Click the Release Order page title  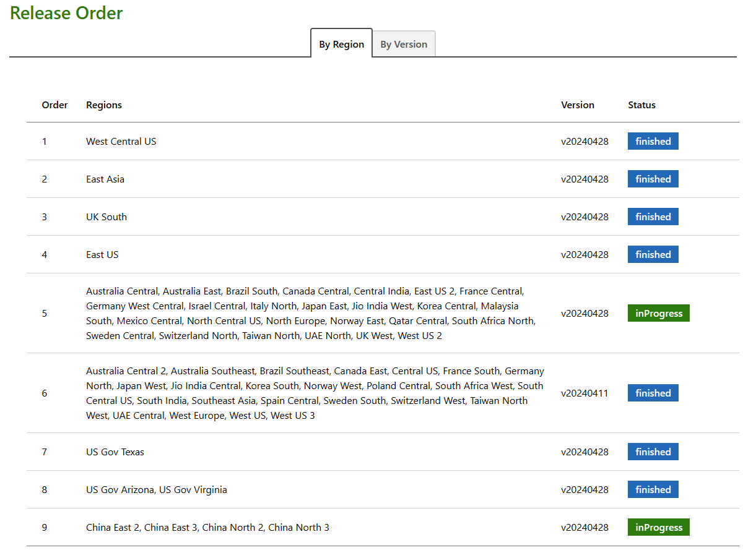click(66, 13)
